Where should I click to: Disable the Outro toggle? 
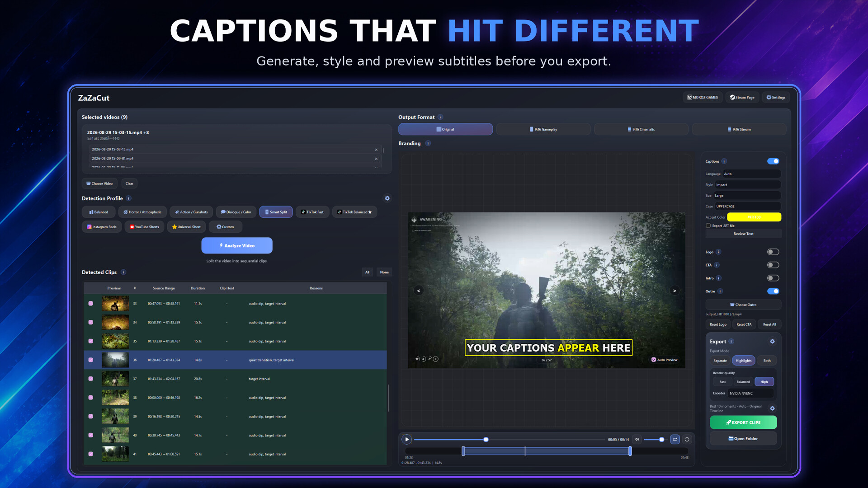click(773, 291)
